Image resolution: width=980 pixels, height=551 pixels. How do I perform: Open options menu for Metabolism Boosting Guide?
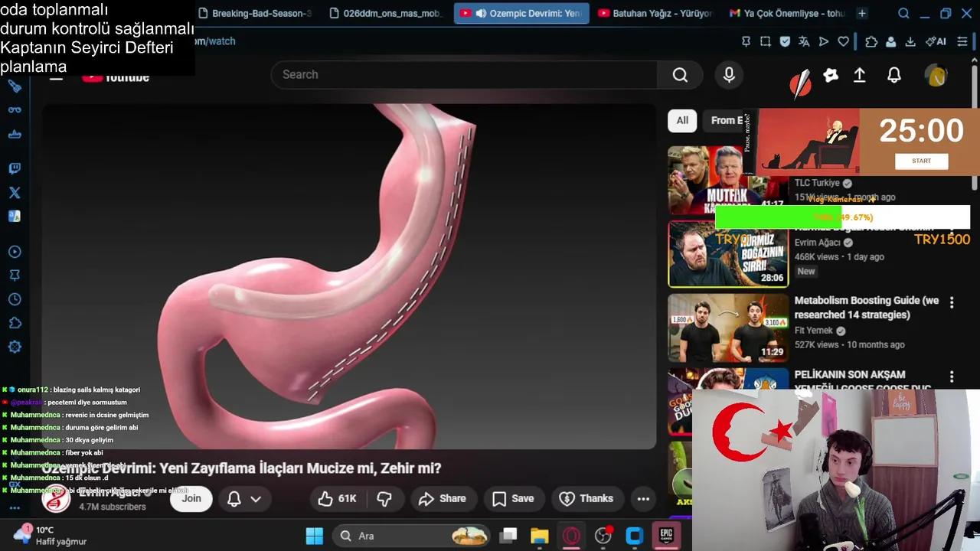coord(952,303)
